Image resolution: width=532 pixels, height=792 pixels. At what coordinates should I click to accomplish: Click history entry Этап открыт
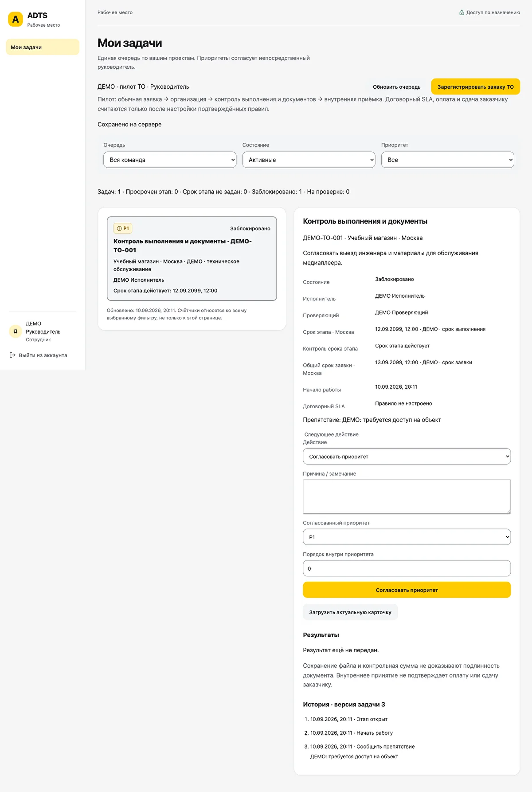click(349, 719)
